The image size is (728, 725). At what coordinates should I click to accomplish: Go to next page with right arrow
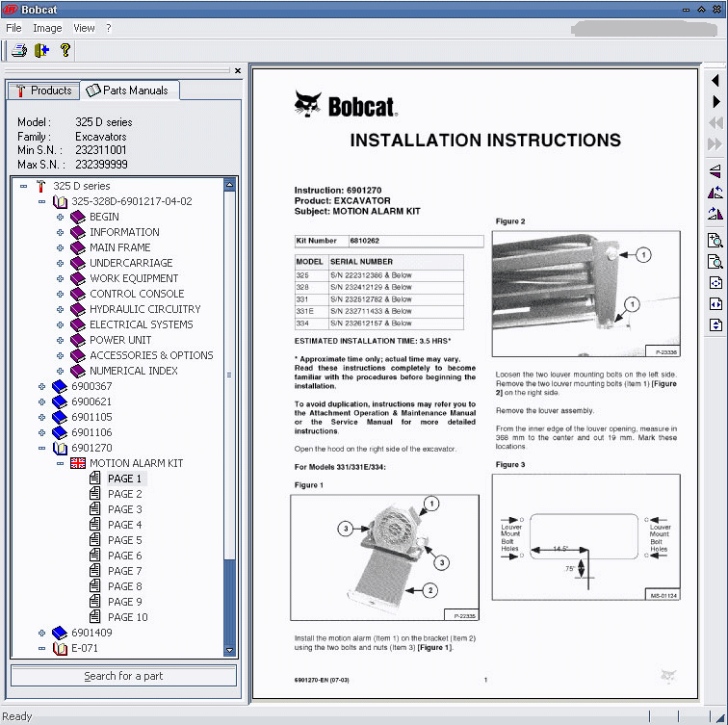tap(715, 101)
